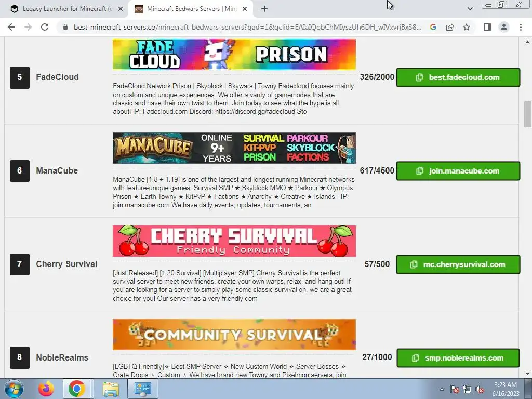Click the 57/500 player count
532x399 pixels.
click(x=377, y=264)
